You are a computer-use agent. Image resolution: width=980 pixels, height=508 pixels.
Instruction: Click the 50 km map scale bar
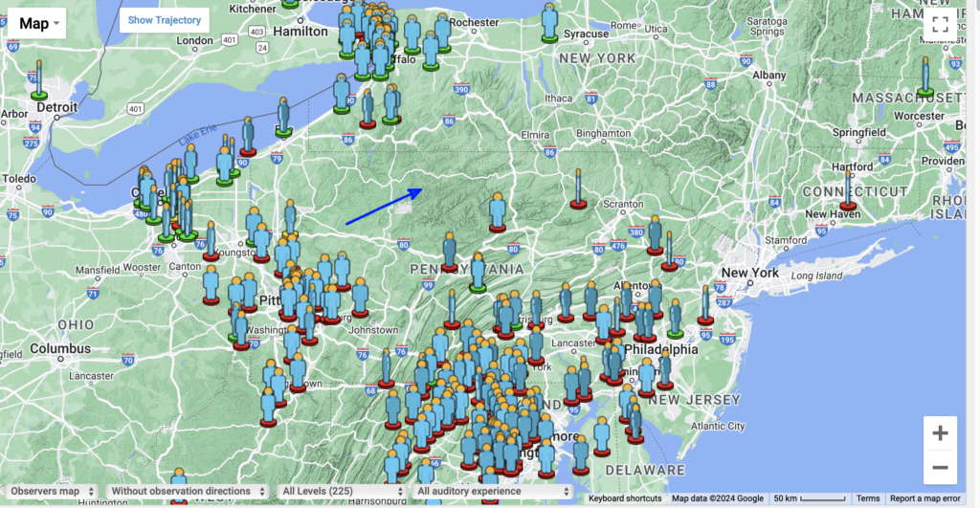810,498
